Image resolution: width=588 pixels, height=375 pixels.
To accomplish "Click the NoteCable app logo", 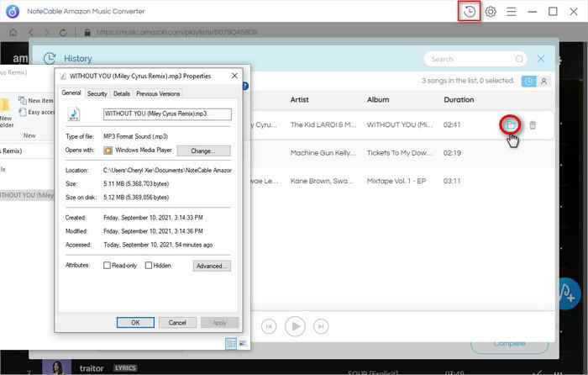I will point(13,12).
